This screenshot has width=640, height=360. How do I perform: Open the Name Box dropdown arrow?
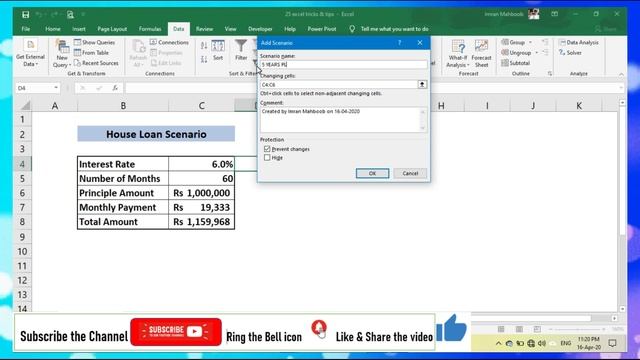56,88
